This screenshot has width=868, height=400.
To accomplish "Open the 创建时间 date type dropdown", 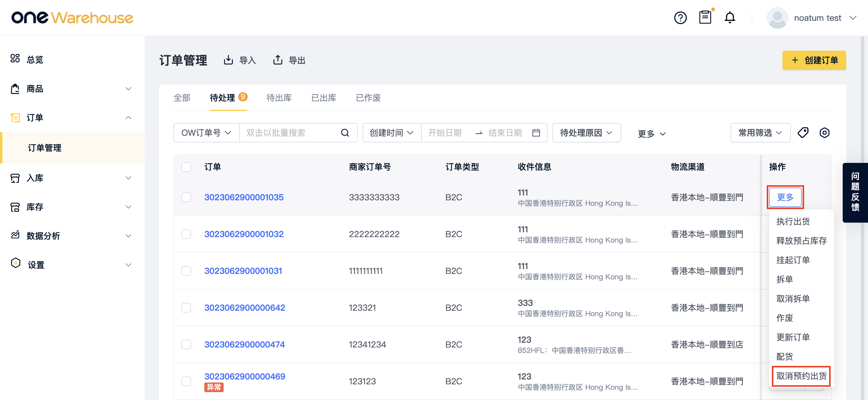I will [392, 133].
